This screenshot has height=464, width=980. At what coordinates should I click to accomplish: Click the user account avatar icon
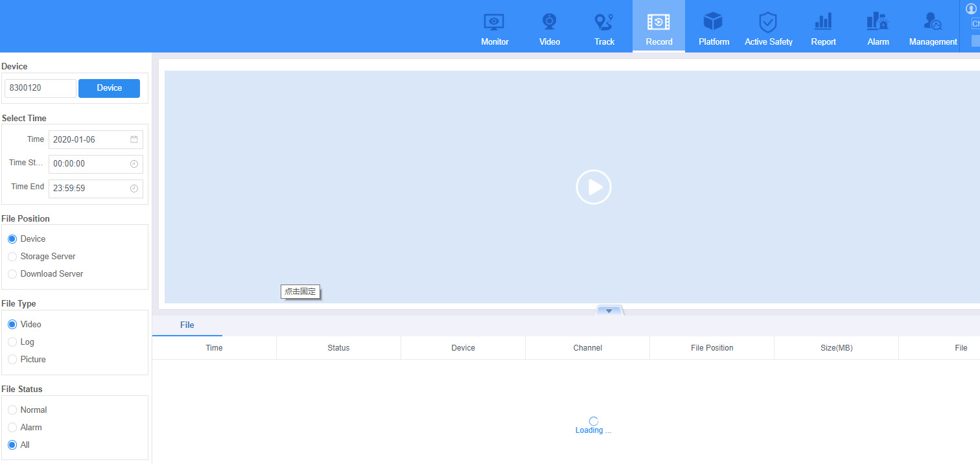970,8
